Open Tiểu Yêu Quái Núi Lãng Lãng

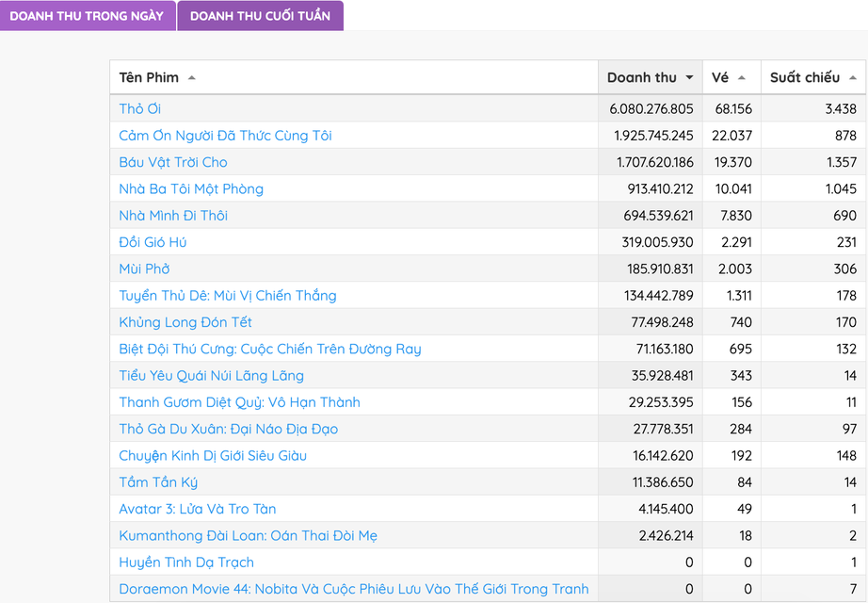(x=211, y=375)
